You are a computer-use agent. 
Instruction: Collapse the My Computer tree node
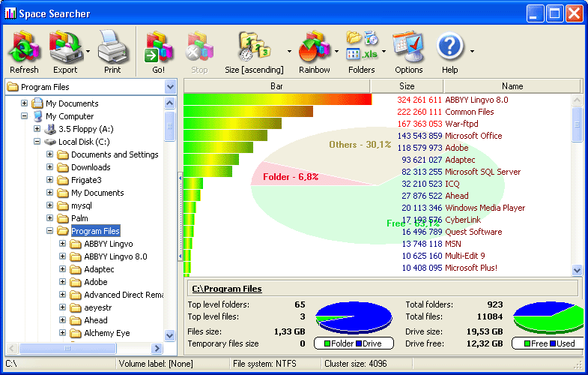click(25, 115)
